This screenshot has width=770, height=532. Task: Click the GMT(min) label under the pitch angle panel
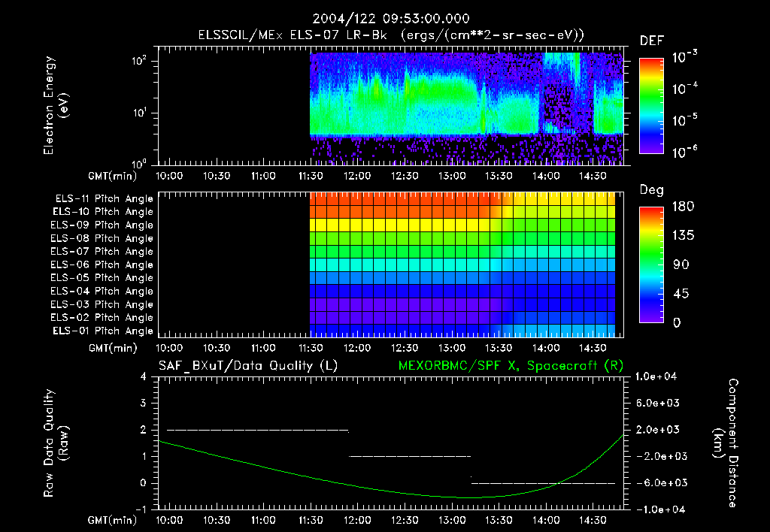pos(113,349)
